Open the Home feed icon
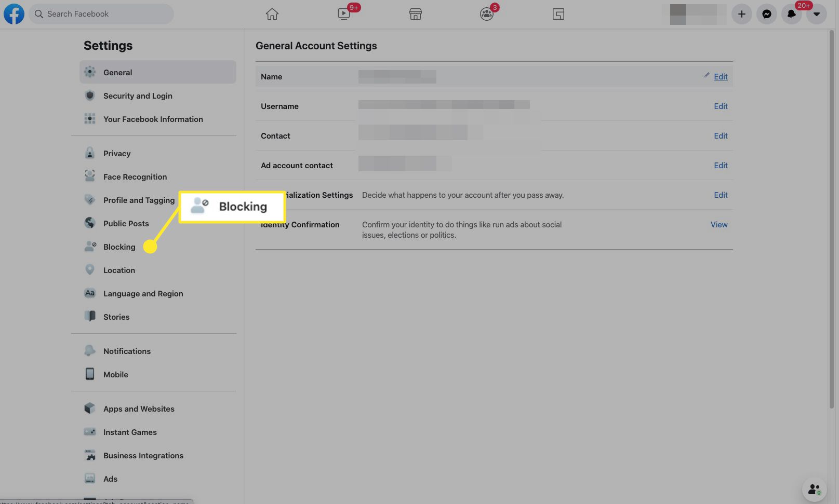839x504 pixels. click(272, 14)
